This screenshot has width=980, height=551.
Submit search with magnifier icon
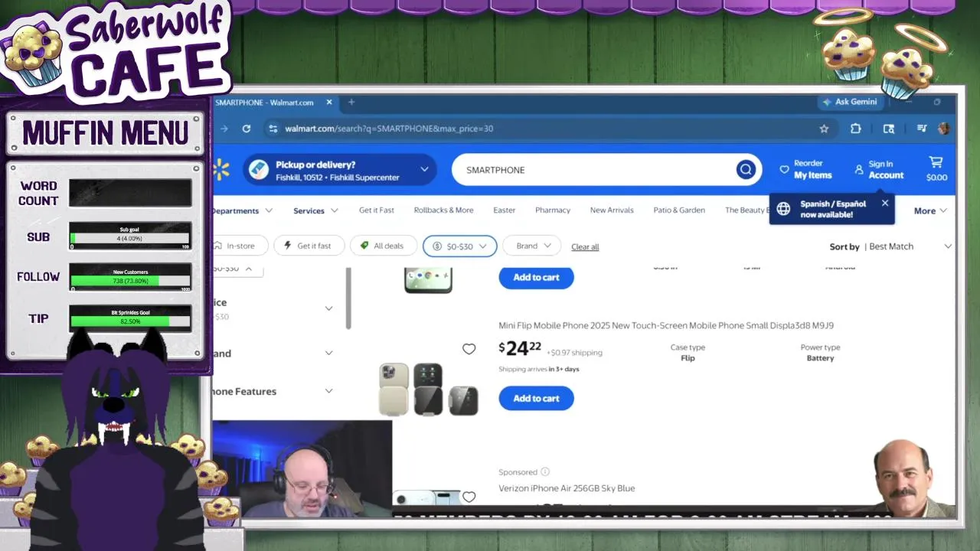pos(746,170)
